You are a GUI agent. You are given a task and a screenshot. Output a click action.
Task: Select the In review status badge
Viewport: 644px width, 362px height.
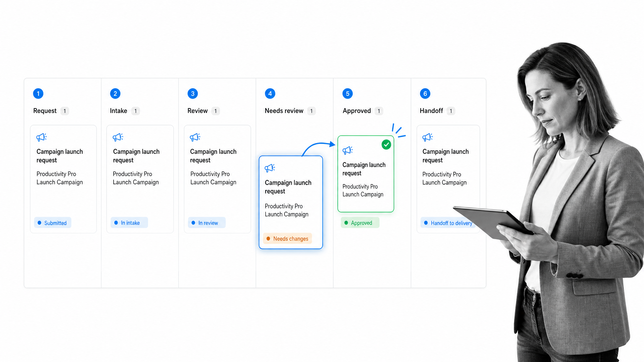pyautogui.click(x=207, y=222)
